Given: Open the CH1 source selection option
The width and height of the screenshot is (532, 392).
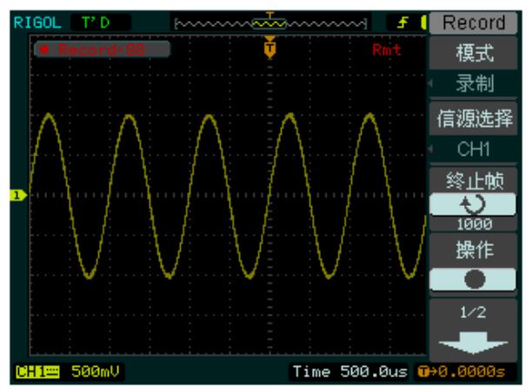Looking at the screenshot, I should coord(475,153).
